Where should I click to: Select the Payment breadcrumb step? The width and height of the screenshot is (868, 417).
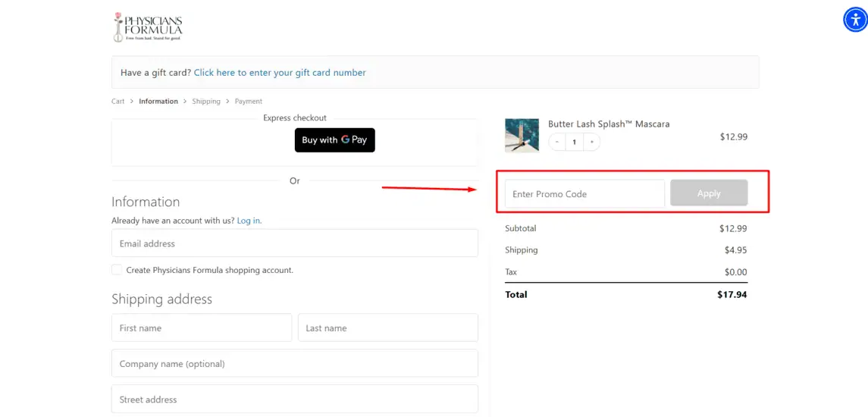click(249, 102)
